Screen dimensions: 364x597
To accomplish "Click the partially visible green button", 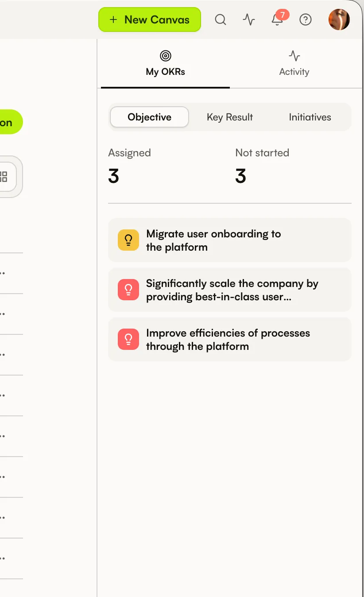I will [11, 122].
